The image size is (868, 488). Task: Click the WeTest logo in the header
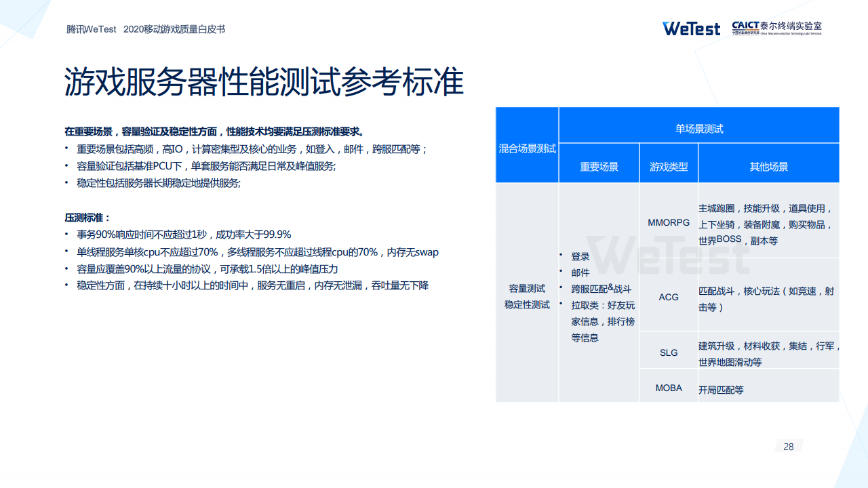pyautogui.click(x=691, y=28)
